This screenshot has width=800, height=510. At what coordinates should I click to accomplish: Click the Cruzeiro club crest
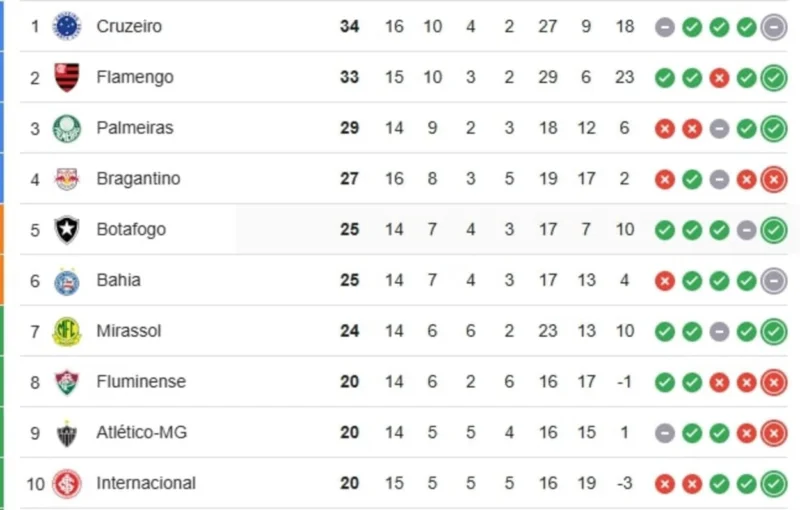coord(67,26)
